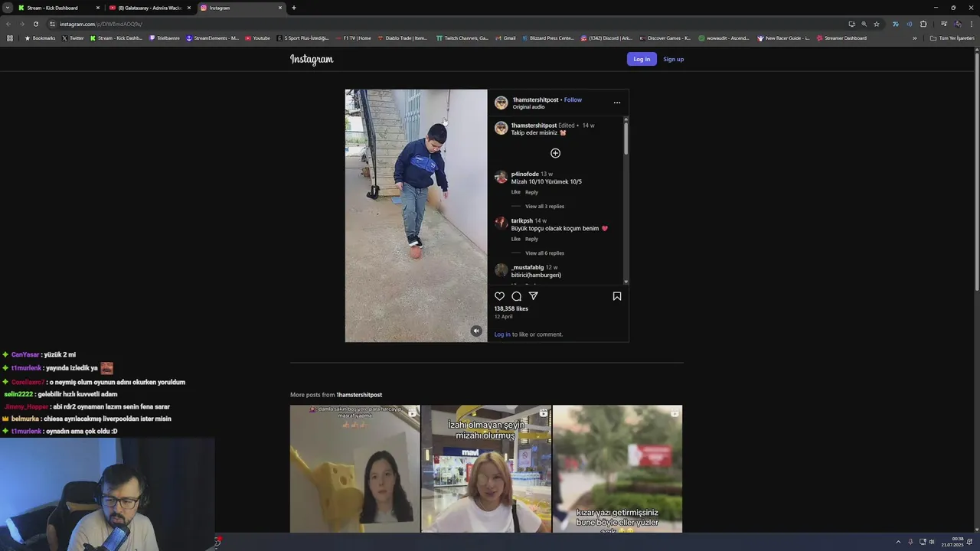Viewport: 980px width, 551px height.
Task: Click the Instagram logo in the header
Action: tap(312, 59)
